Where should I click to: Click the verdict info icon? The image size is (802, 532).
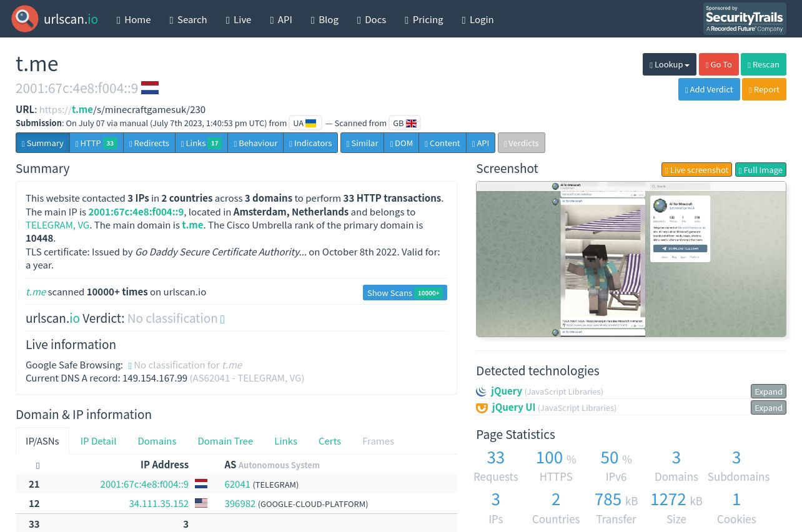pos(222,319)
